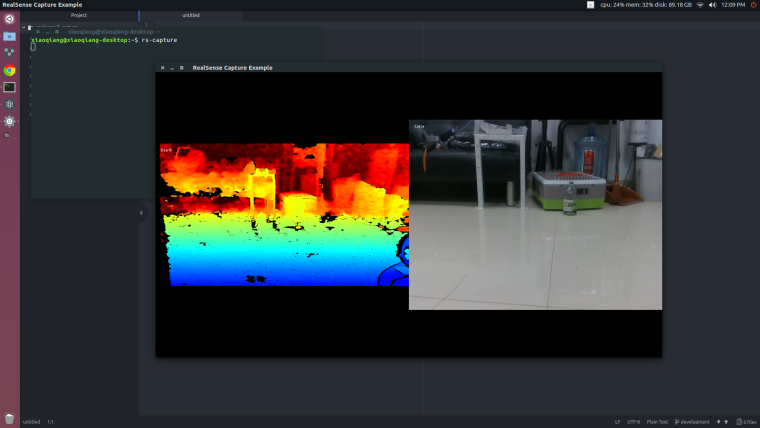Click the 1:1 cursor position in status bar
The height and width of the screenshot is (428, 760).
50,422
